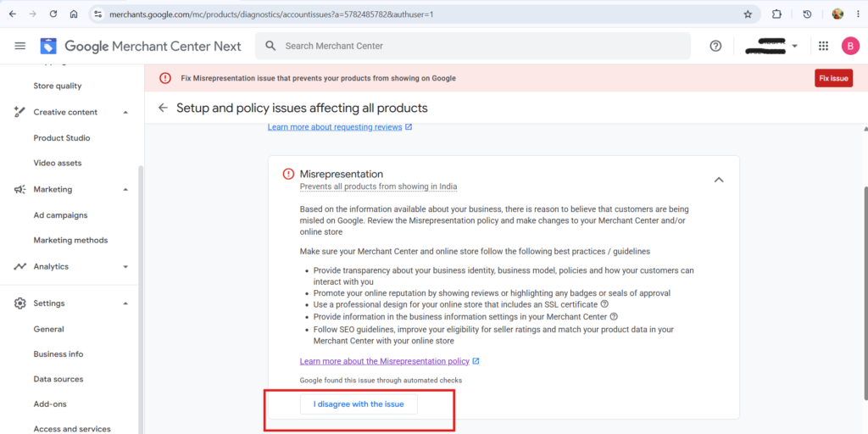This screenshot has height=434, width=868.
Task: Open the pink B account avatar
Action: (x=850, y=46)
